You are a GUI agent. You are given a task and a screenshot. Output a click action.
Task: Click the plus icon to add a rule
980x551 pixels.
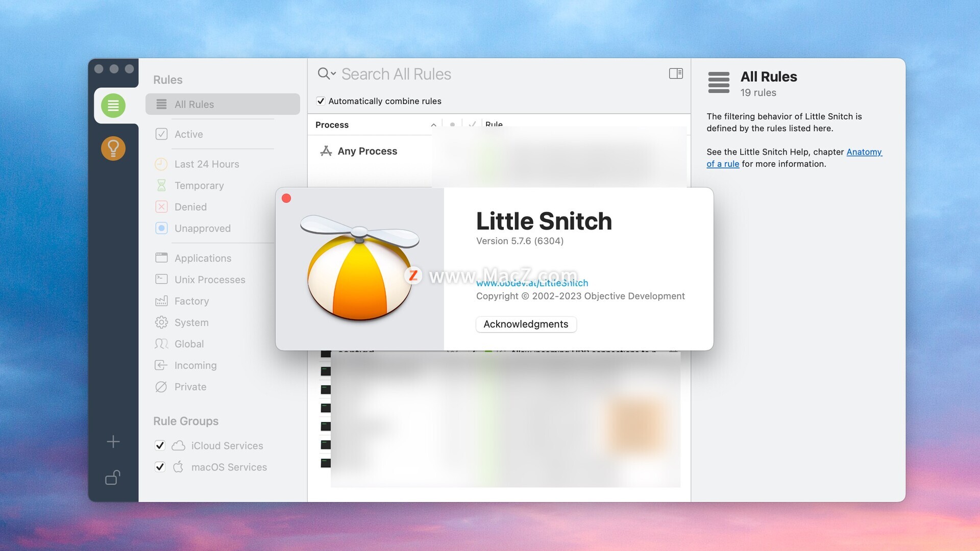[x=113, y=441]
